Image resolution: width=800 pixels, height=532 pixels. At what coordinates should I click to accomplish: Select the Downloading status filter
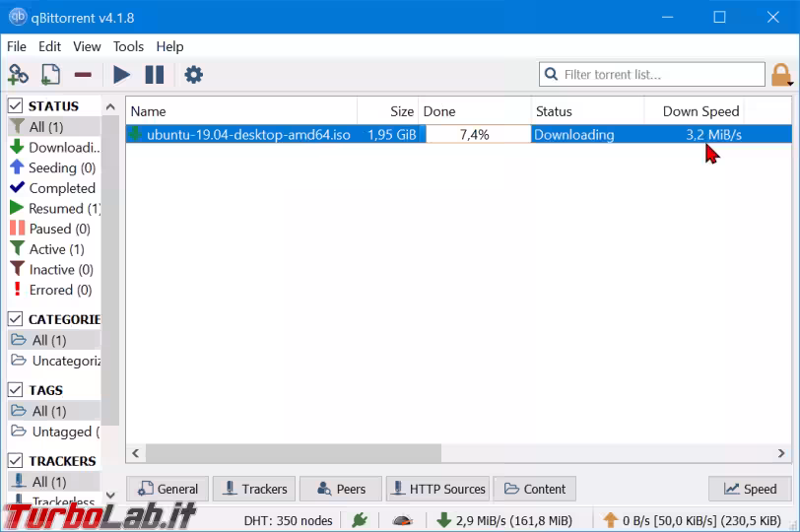point(54,148)
